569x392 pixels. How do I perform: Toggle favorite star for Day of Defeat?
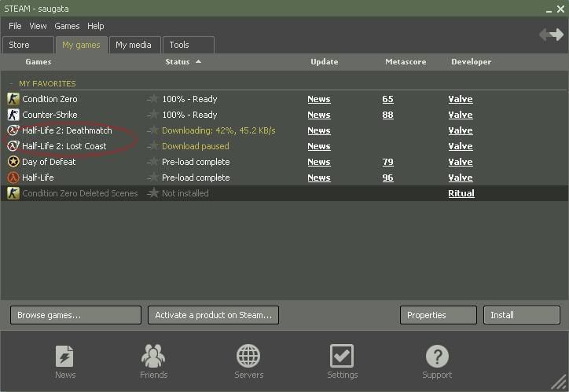(154, 161)
